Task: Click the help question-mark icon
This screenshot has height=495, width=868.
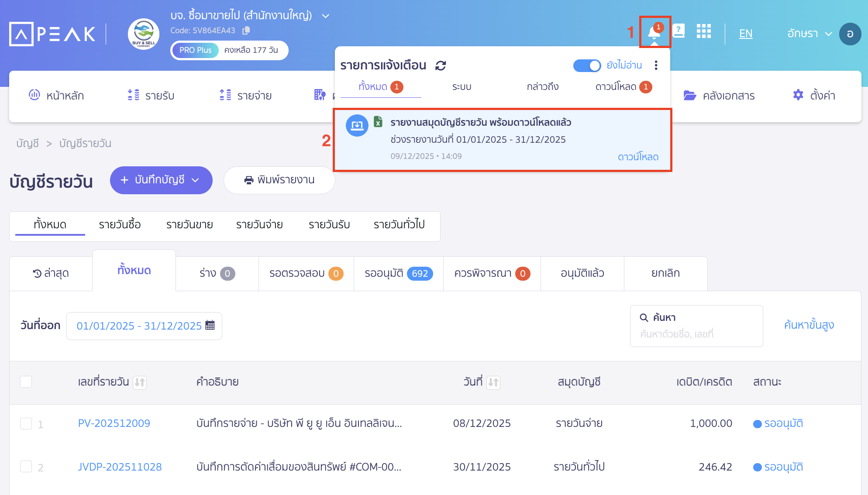Action: pos(679,31)
